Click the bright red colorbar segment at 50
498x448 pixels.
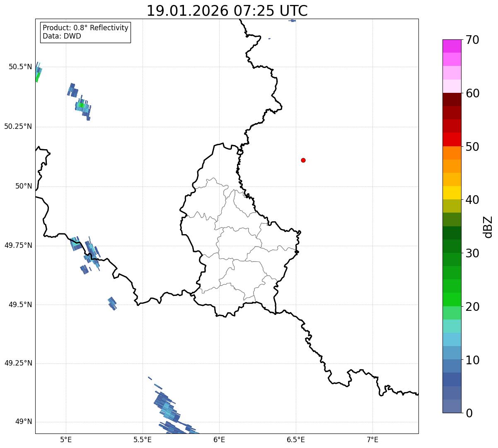point(452,140)
